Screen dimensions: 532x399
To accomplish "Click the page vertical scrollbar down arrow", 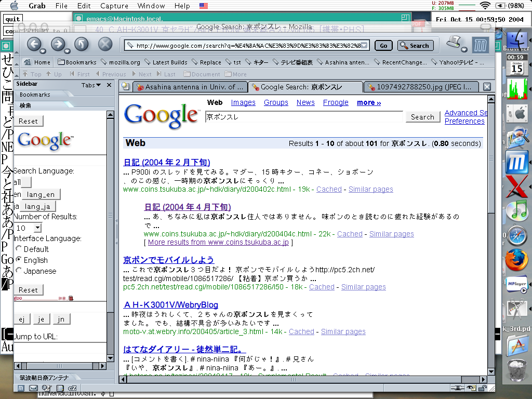I will pos(491,371).
